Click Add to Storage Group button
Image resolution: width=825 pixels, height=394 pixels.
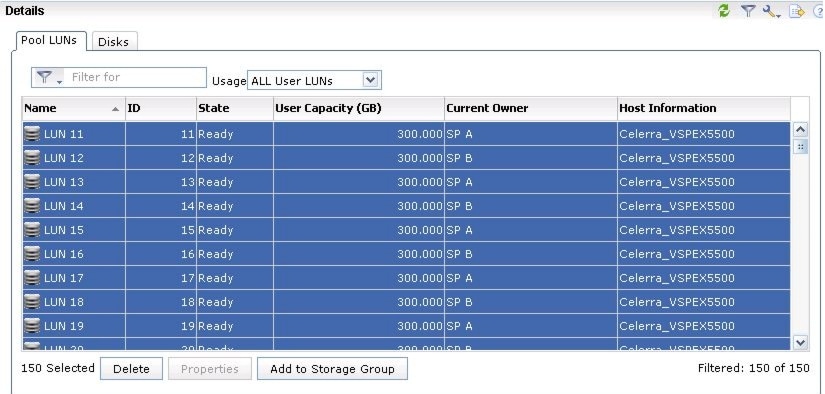point(332,369)
